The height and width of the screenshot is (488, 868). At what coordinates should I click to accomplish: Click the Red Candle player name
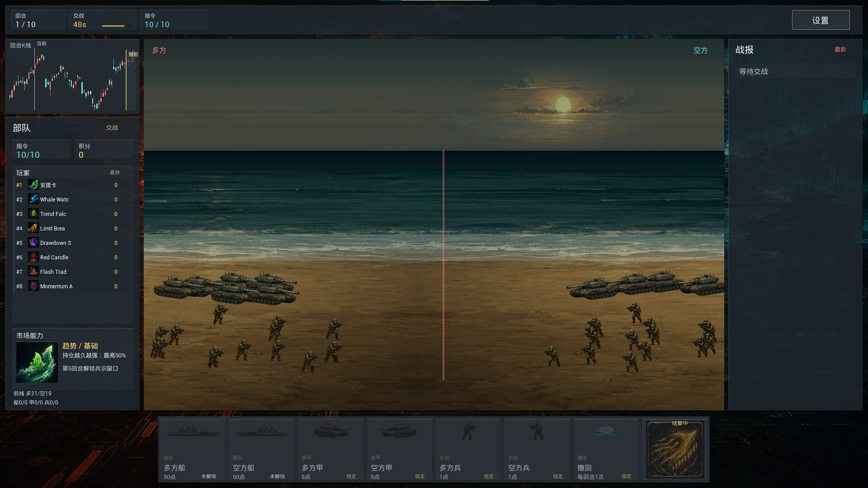54,257
